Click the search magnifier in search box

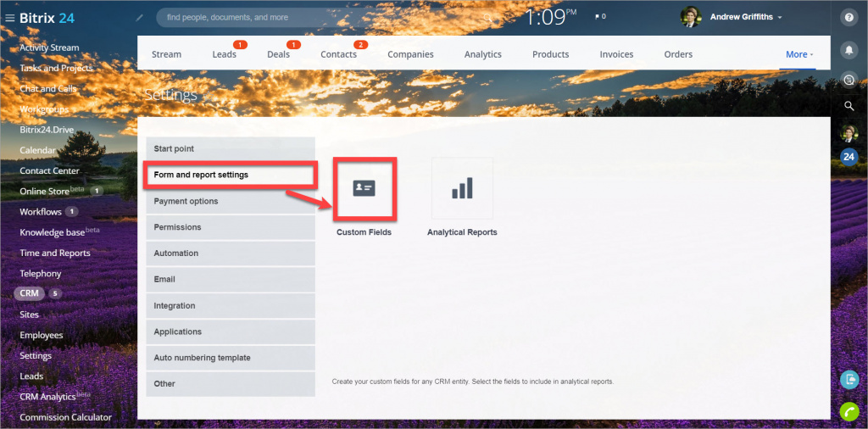(x=487, y=18)
